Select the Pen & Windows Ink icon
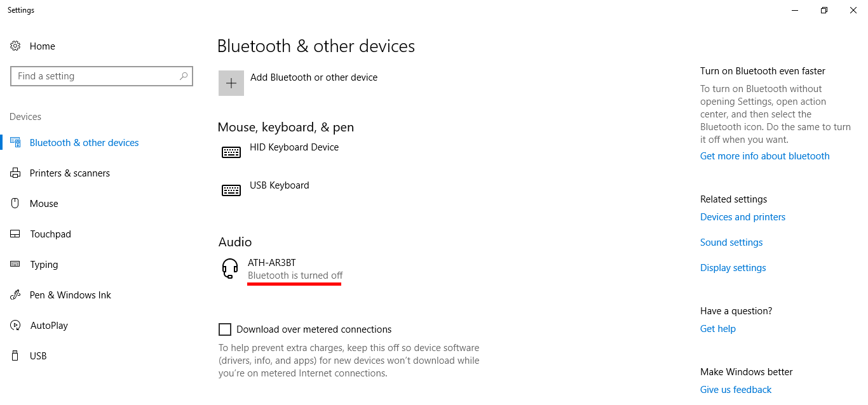The width and height of the screenshot is (868, 405). click(15, 295)
